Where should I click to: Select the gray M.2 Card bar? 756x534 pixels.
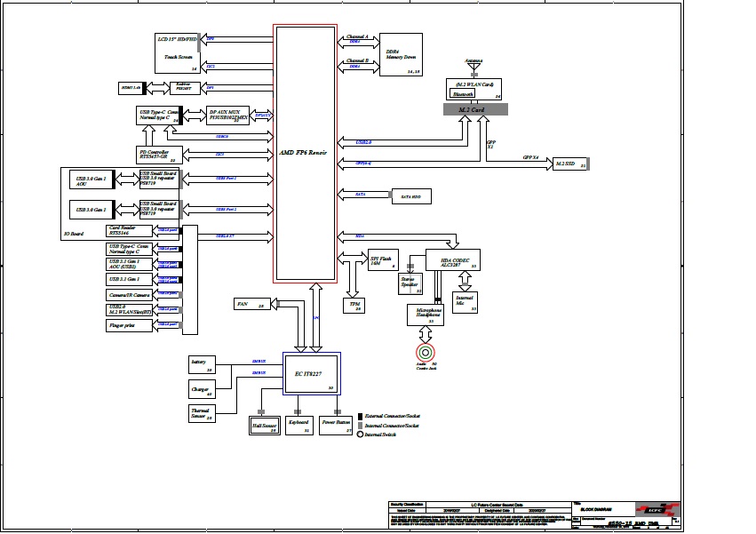(475, 109)
